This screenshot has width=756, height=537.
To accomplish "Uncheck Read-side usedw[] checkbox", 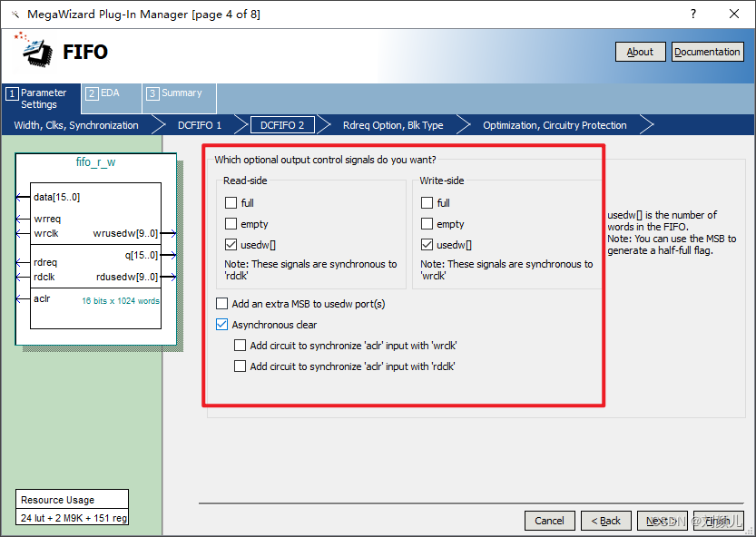I will pos(231,244).
